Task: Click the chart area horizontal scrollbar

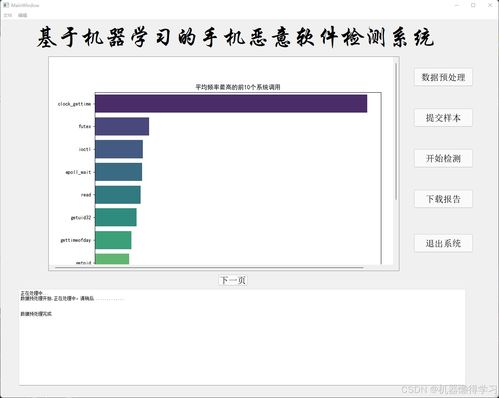Action: 209,267
